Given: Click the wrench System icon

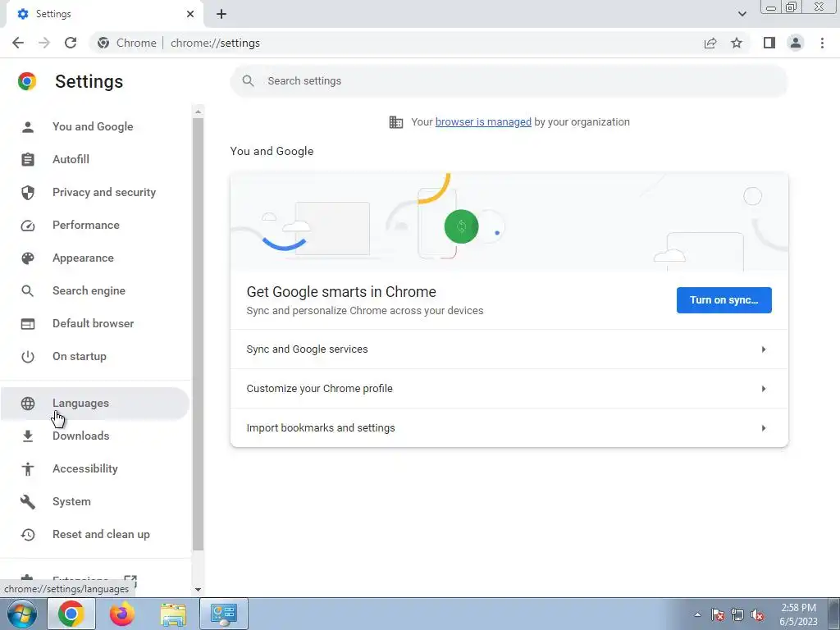Looking at the screenshot, I should pos(28,502).
